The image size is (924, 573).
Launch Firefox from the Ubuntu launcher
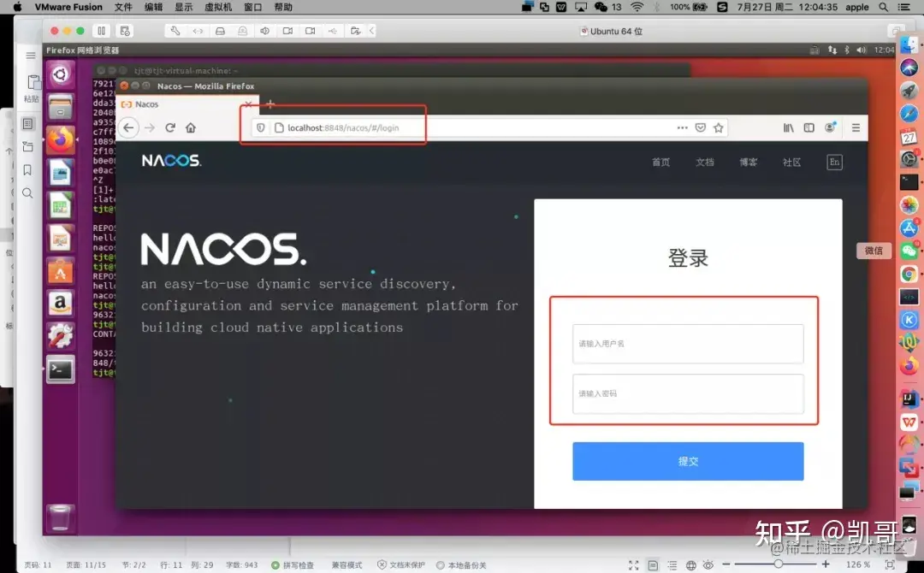pyautogui.click(x=60, y=140)
